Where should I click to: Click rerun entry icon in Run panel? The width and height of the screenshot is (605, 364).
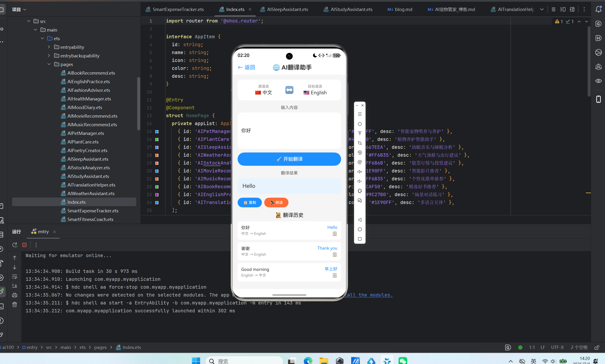[x=15, y=245]
